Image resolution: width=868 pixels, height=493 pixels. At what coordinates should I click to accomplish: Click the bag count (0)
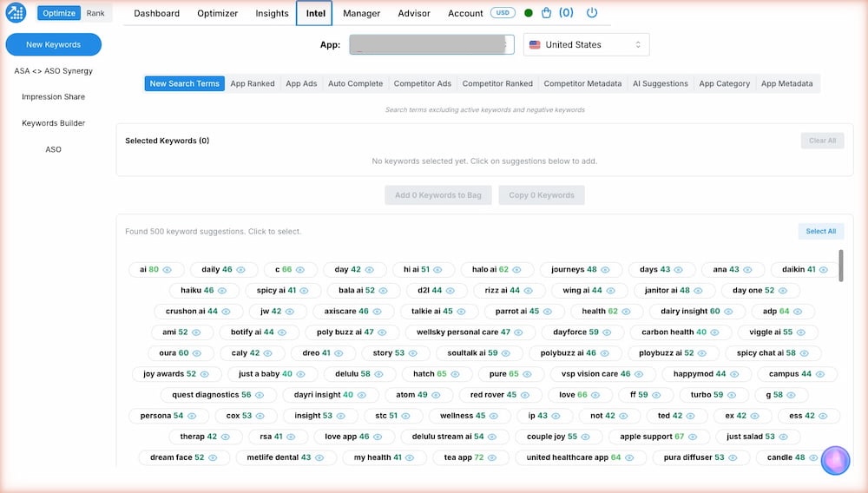point(566,13)
